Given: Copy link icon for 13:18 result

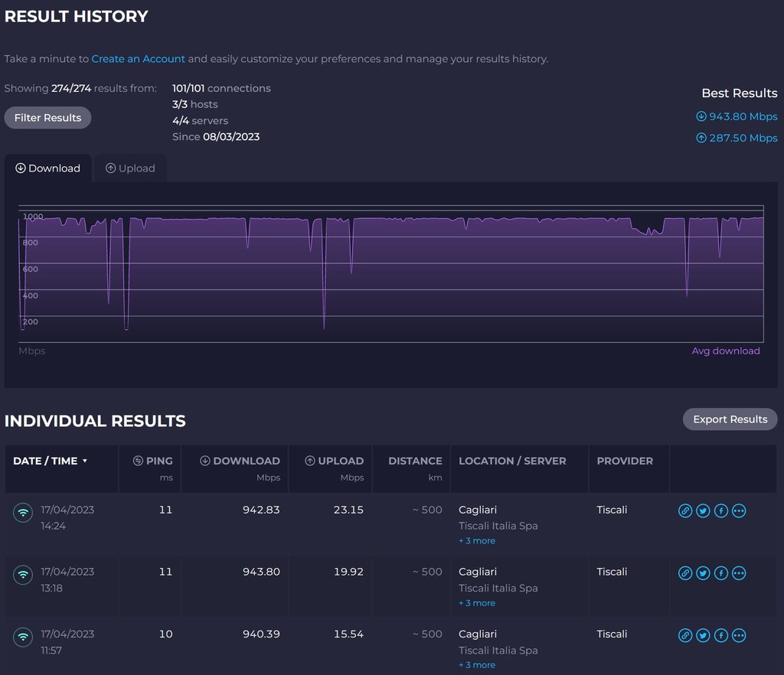Looking at the screenshot, I should (x=685, y=573).
